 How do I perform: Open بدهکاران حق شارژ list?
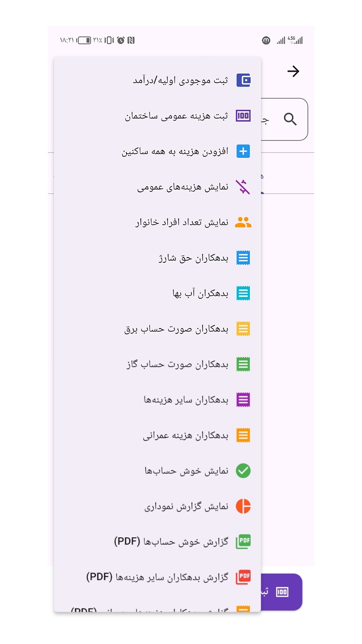pyautogui.click(x=193, y=258)
